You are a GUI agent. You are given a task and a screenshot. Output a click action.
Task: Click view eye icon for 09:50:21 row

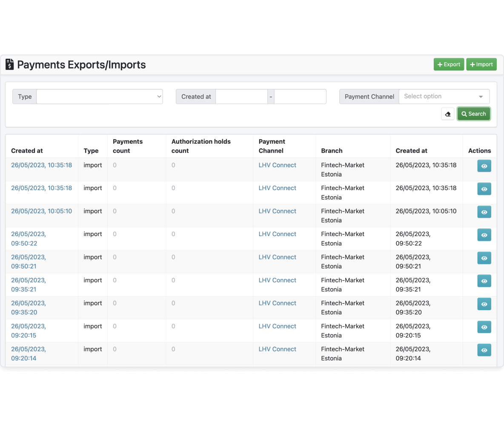pyautogui.click(x=484, y=258)
